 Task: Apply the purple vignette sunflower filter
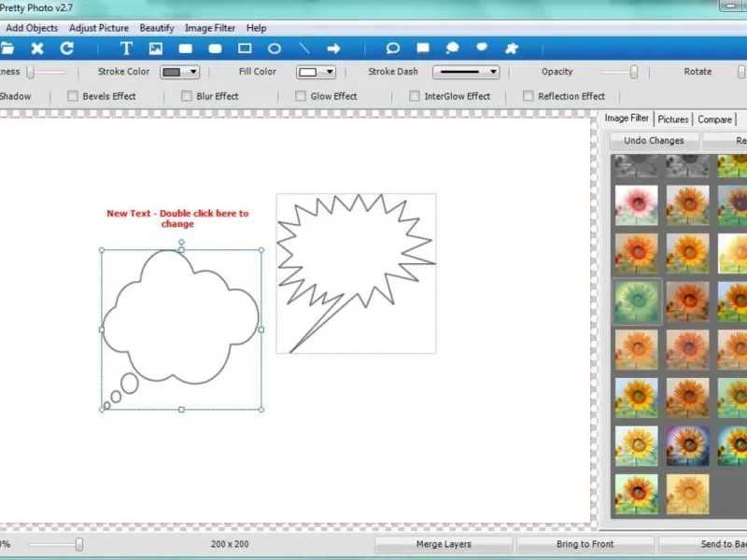click(687, 446)
